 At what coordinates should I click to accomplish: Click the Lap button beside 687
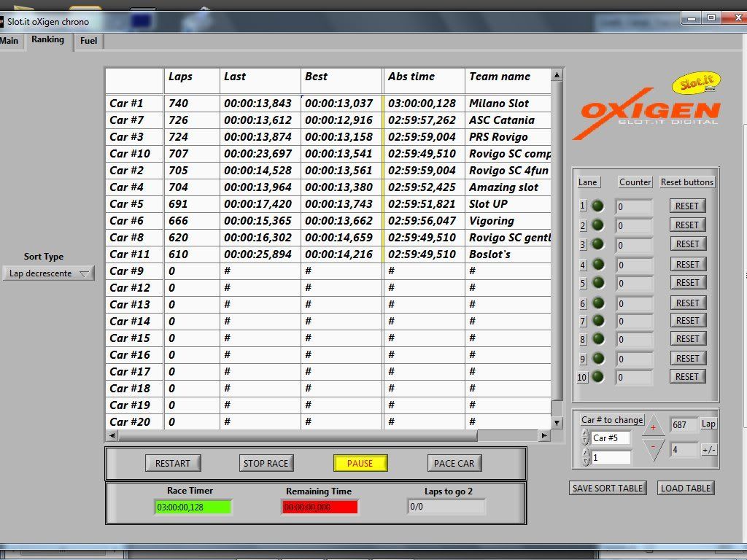coord(708,424)
